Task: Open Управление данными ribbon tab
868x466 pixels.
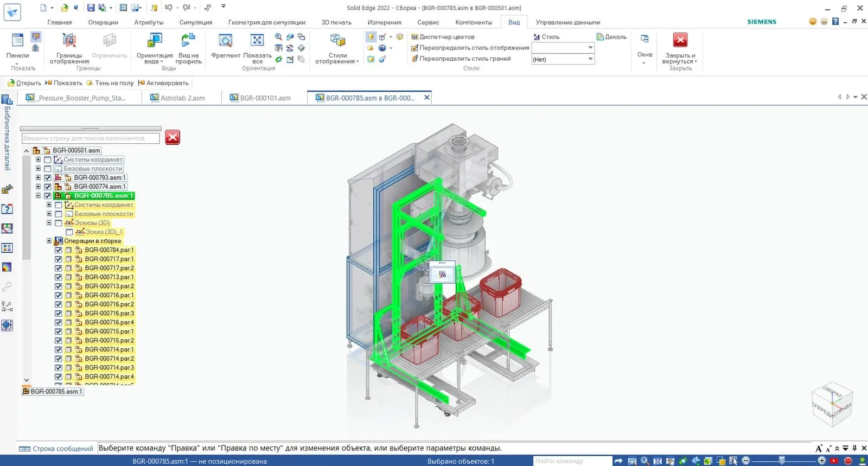Action: 568,22
